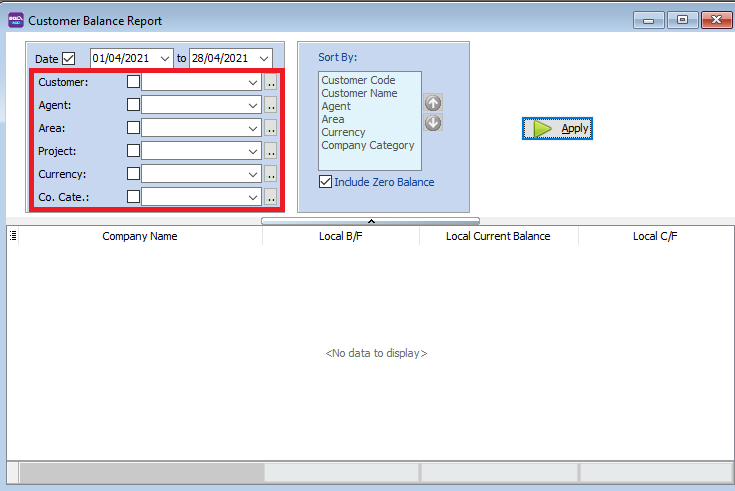Screen dimensions: 735x491
Task: Tick the Currency filter checkbox
Action: coord(133,174)
